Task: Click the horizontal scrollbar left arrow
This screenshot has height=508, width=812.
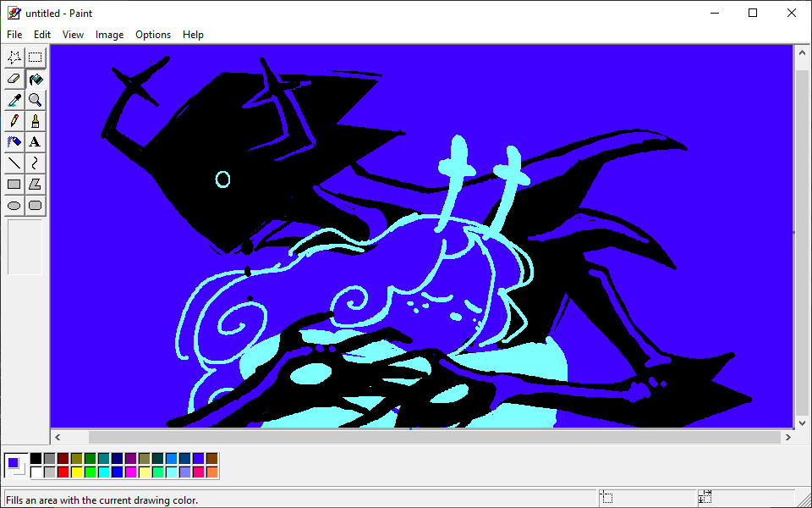Action: click(58, 437)
